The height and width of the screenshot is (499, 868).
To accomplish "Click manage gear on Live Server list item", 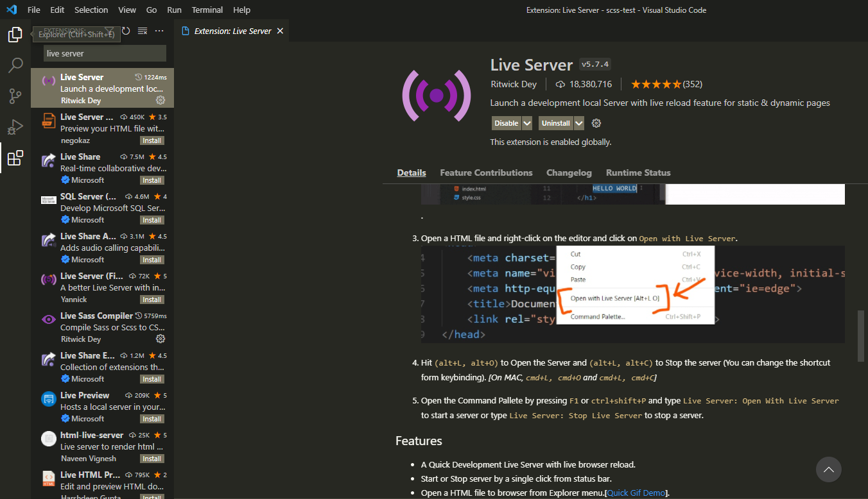I will pyautogui.click(x=161, y=100).
